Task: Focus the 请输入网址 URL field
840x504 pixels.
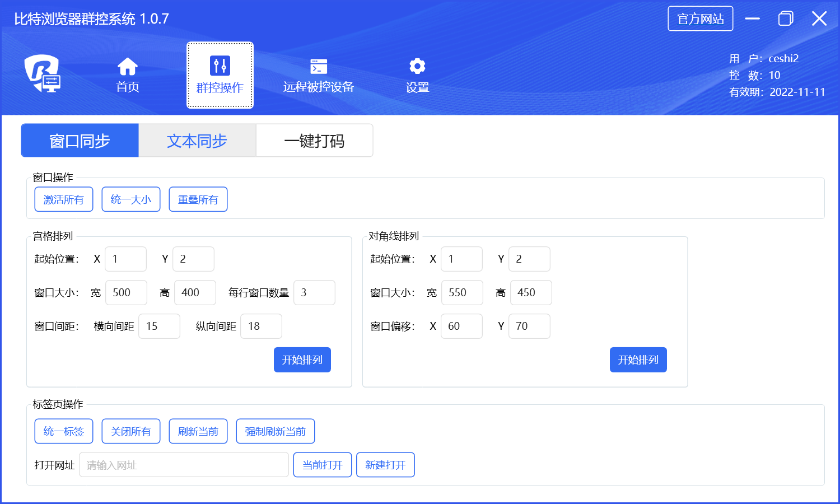Action: (184, 465)
